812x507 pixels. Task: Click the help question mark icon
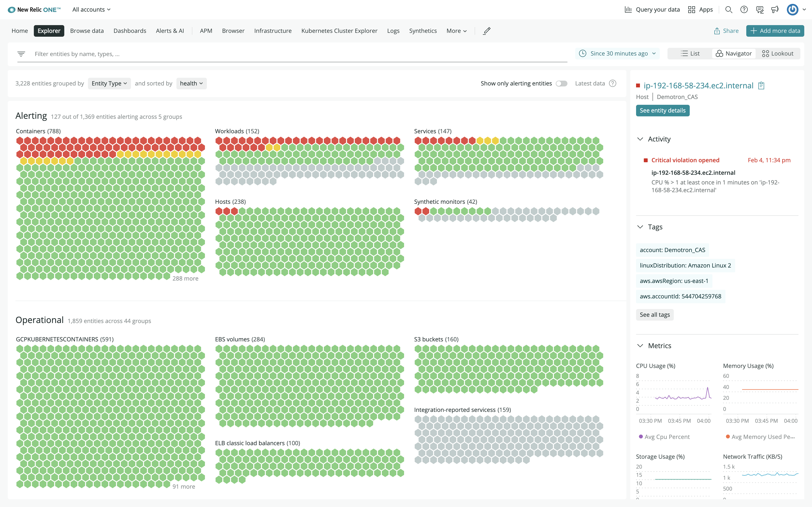tap(744, 10)
